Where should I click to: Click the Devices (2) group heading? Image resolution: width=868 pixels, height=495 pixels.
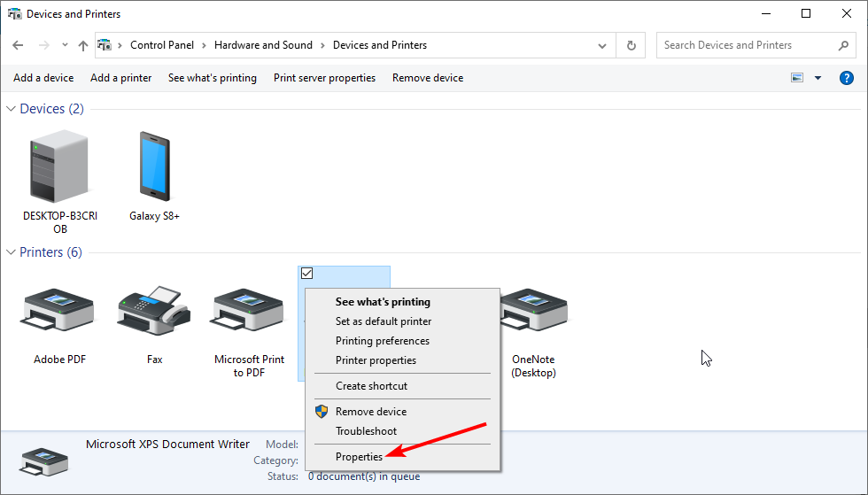click(51, 109)
